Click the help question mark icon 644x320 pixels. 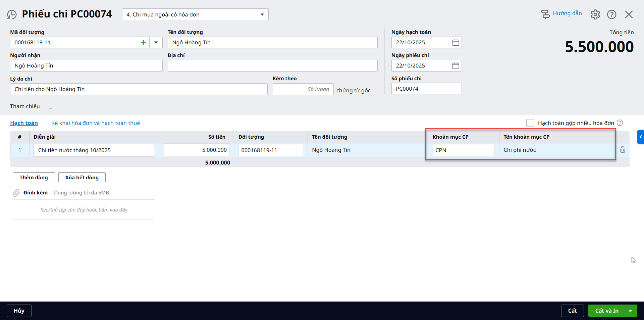click(x=611, y=14)
